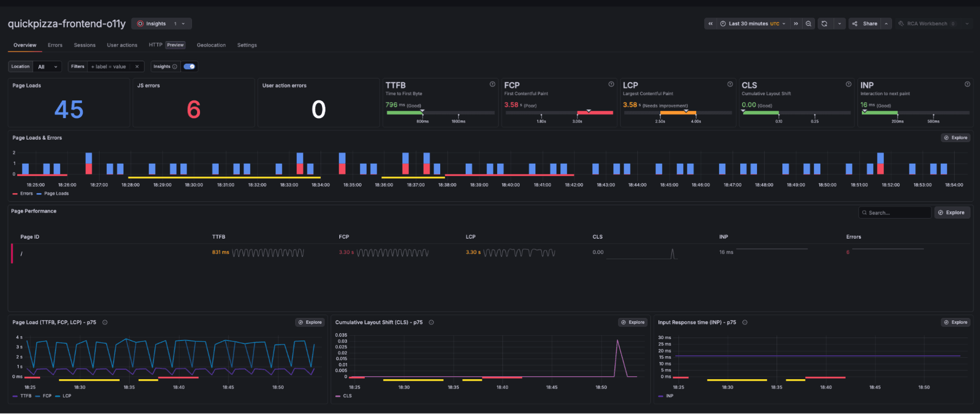
Task: Open the "/" page row
Action: (x=490, y=253)
